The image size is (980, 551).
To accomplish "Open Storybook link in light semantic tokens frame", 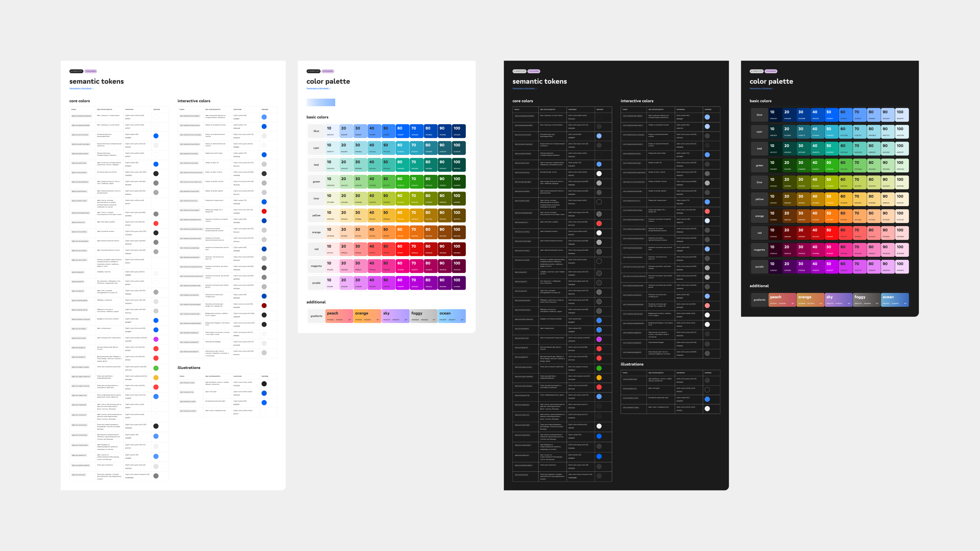I will coord(81,88).
